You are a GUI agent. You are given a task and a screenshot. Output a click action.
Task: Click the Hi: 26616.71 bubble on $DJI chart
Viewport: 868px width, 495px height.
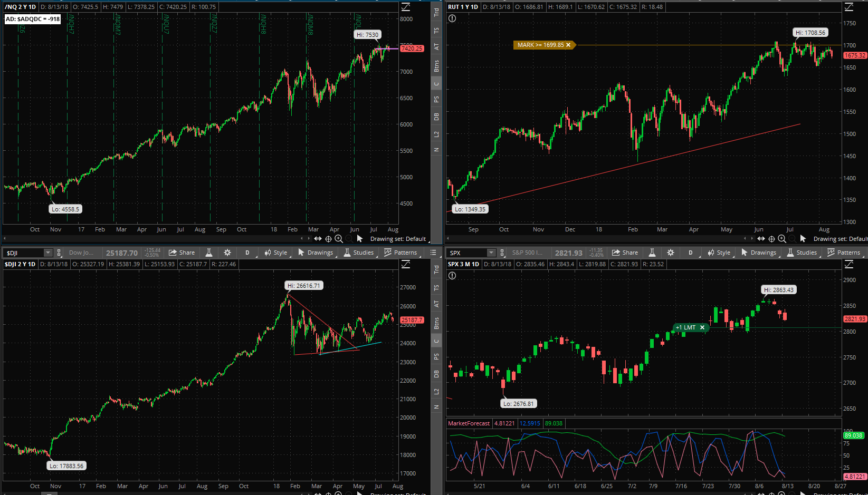click(x=304, y=286)
